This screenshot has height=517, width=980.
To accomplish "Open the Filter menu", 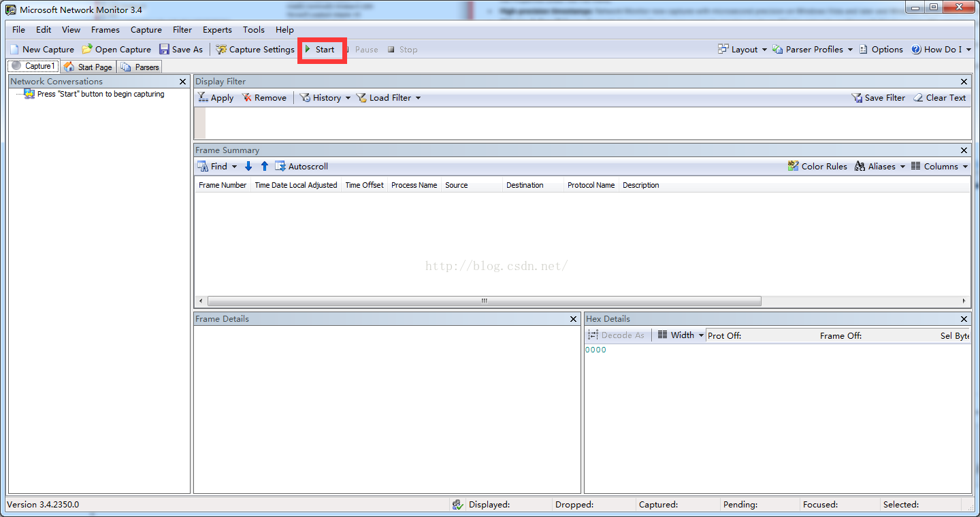I will point(182,30).
